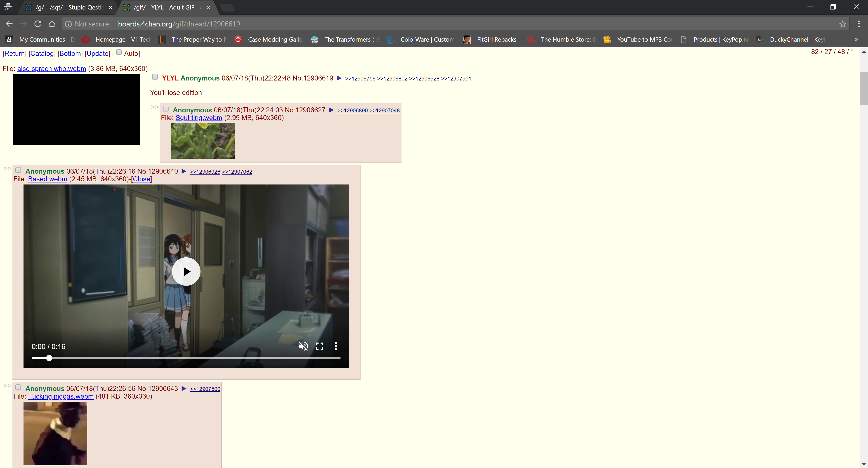Viewport: 868px width, 468px height.
Task: Follow reply link >>12906890
Action: tap(352, 111)
